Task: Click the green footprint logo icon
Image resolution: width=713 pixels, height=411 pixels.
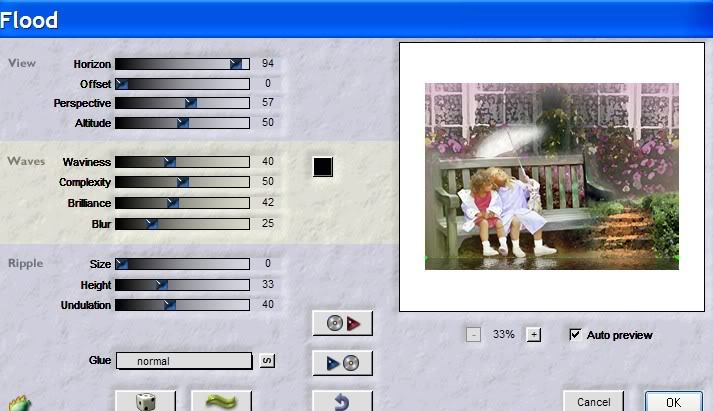Action: [x=18, y=403]
